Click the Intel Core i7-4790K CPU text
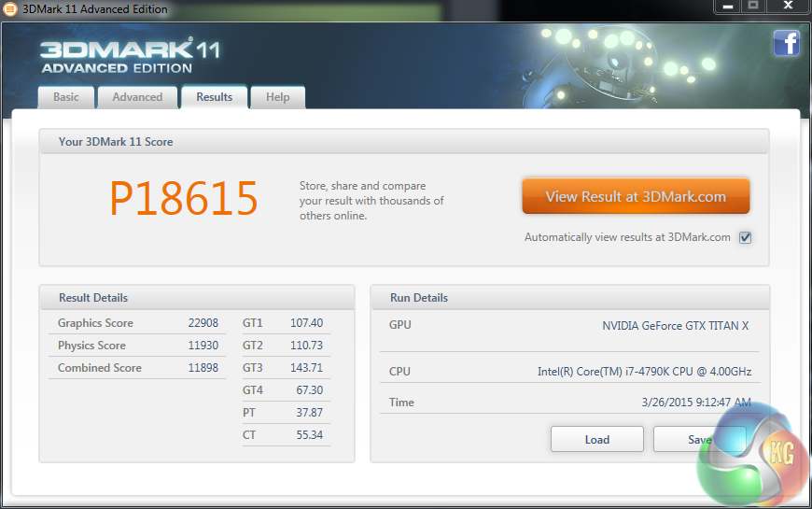This screenshot has height=509, width=812. tap(644, 371)
